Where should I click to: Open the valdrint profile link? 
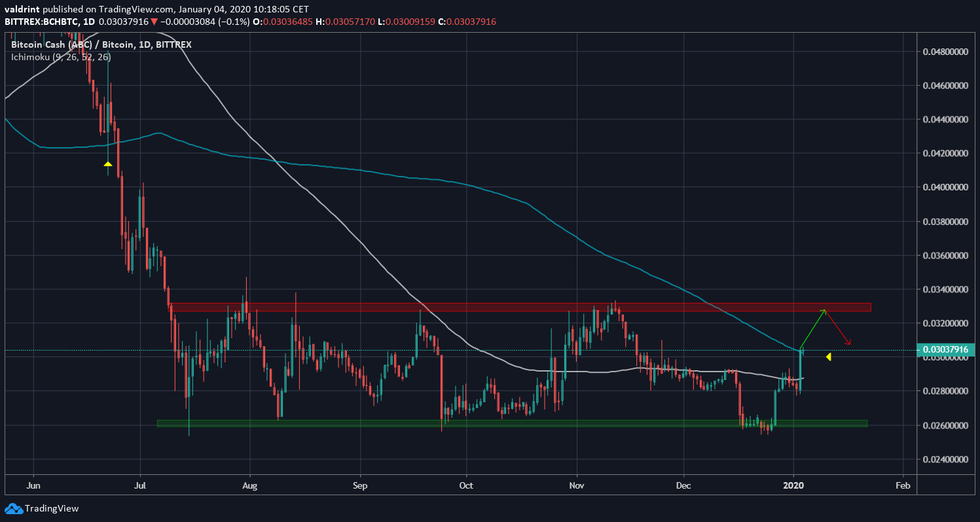point(22,10)
